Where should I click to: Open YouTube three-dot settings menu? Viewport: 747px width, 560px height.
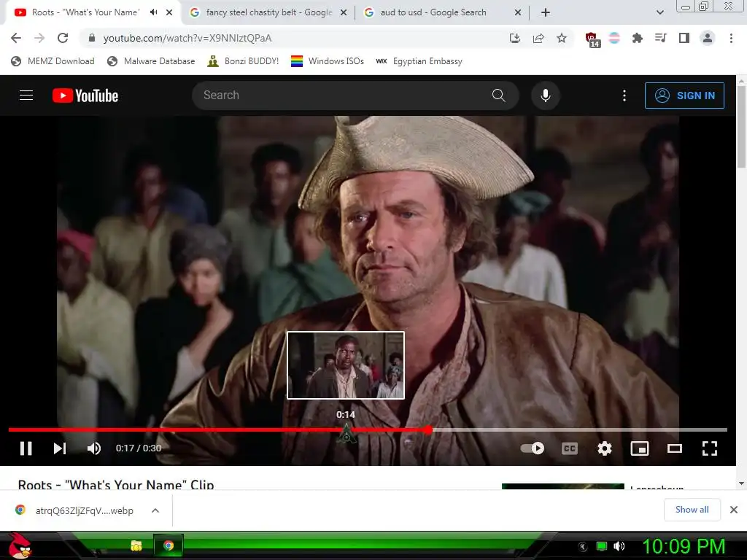(x=624, y=96)
